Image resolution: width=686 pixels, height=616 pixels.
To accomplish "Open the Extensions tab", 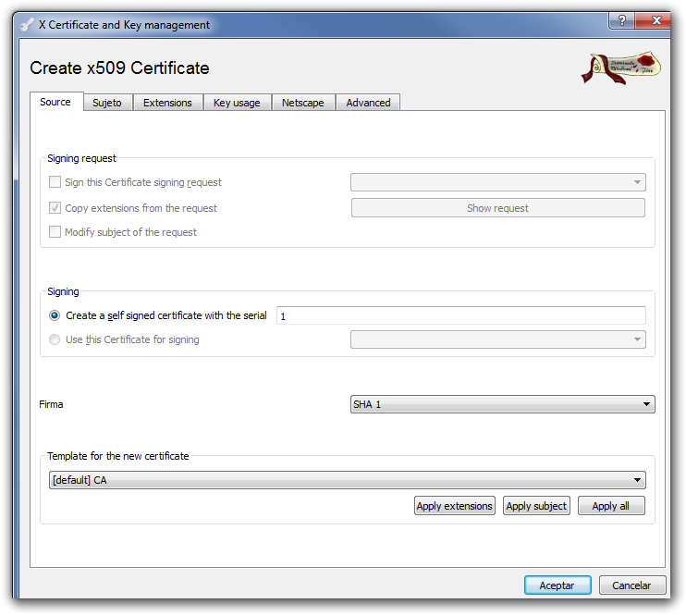I will (x=167, y=103).
